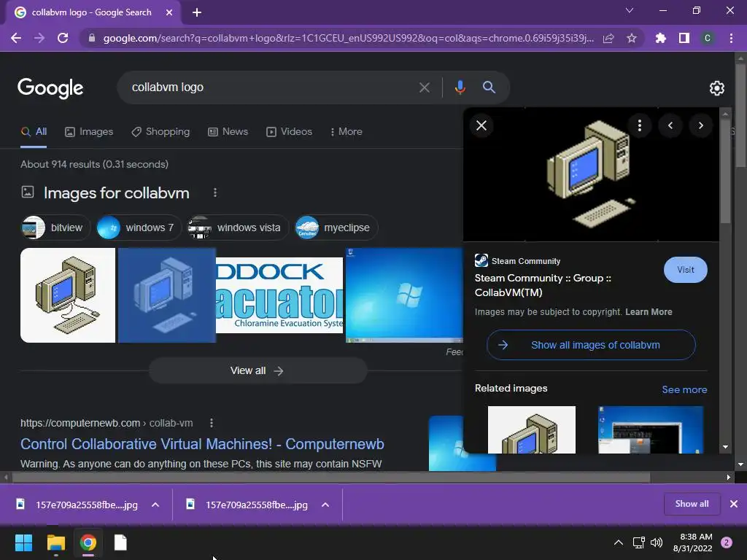Open volume control in system tray
Image resolution: width=747 pixels, height=560 pixels.
[657, 542]
